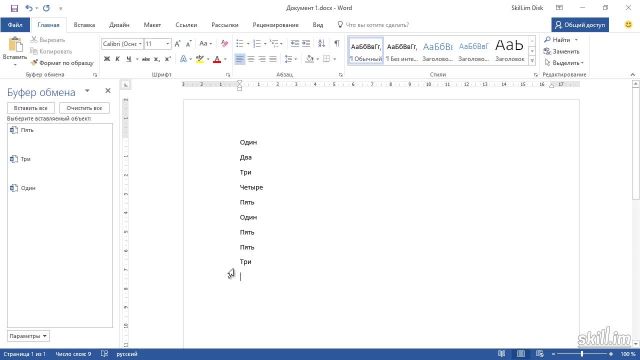Viewport: 640px width, 360px height.
Task: Center the text
Action: click(251, 59)
